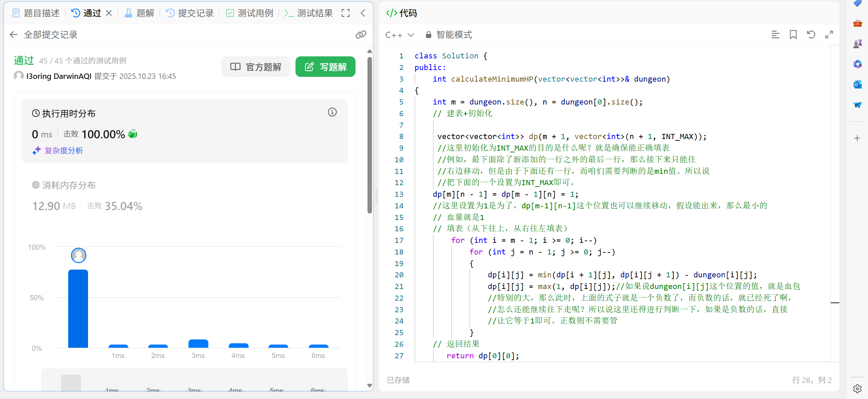Select the 消耗内存分布 memory section
Image resolution: width=868 pixels, height=399 pixels.
click(x=64, y=185)
